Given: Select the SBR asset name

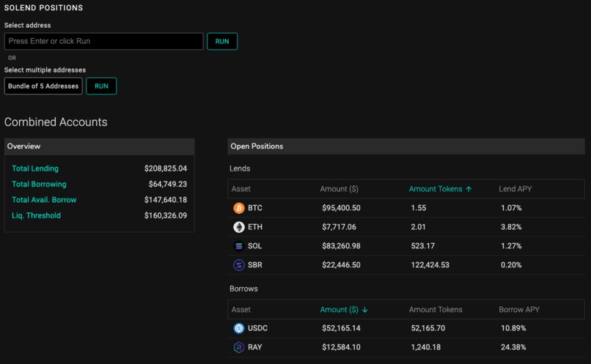Looking at the screenshot, I should [x=254, y=265].
